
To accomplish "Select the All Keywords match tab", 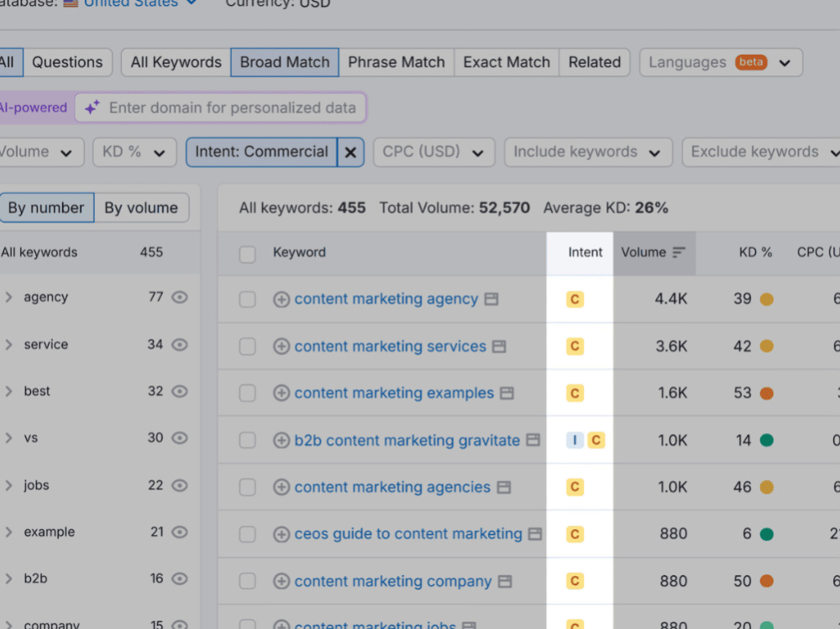I will (x=176, y=62).
